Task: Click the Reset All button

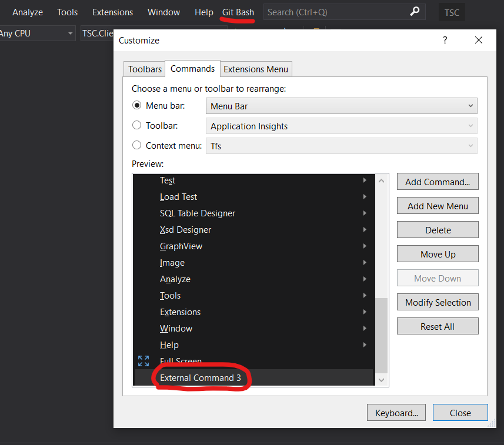Action: coord(438,326)
